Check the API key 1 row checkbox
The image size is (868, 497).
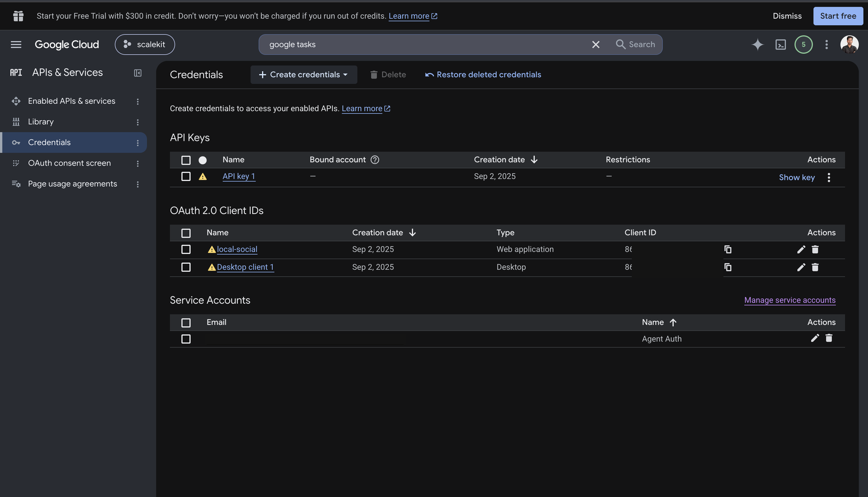point(186,176)
